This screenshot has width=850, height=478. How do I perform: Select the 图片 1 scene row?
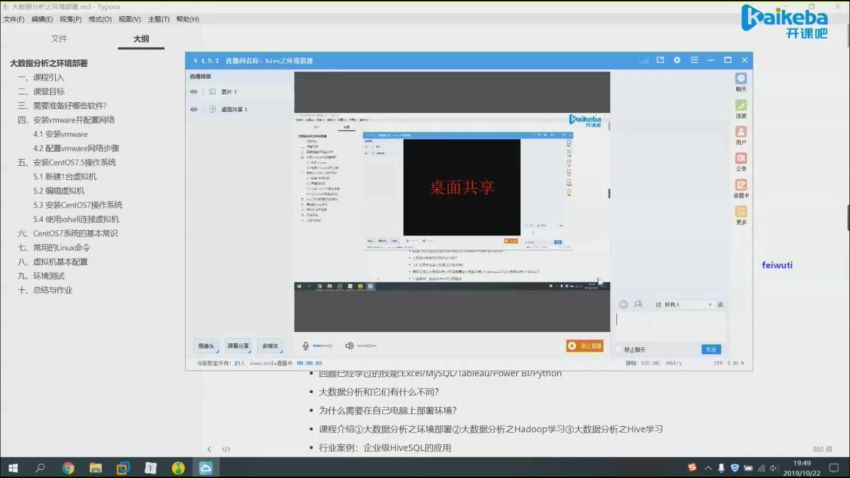tap(239, 92)
